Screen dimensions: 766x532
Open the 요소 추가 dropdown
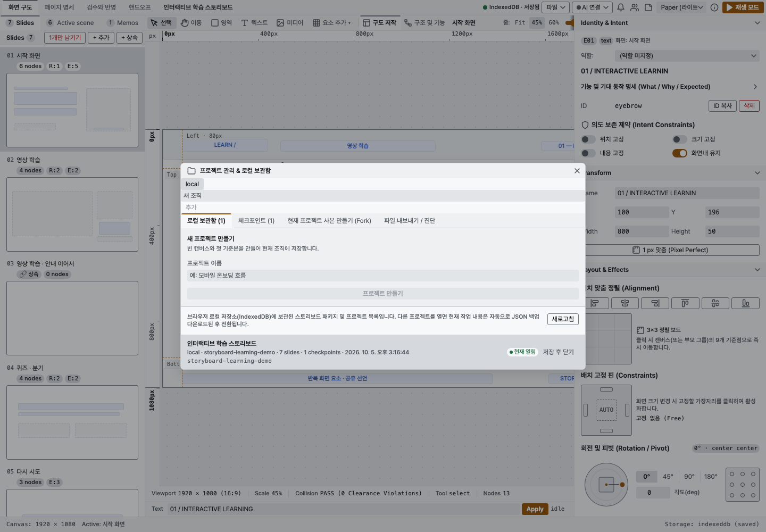point(331,23)
